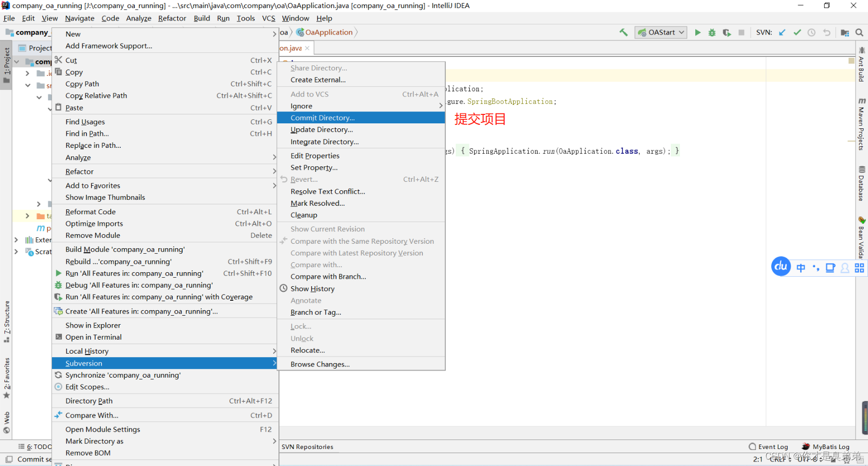The height and width of the screenshot is (466, 868).
Task: Open the Refactor menu in menu bar
Action: pyautogui.click(x=172, y=18)
